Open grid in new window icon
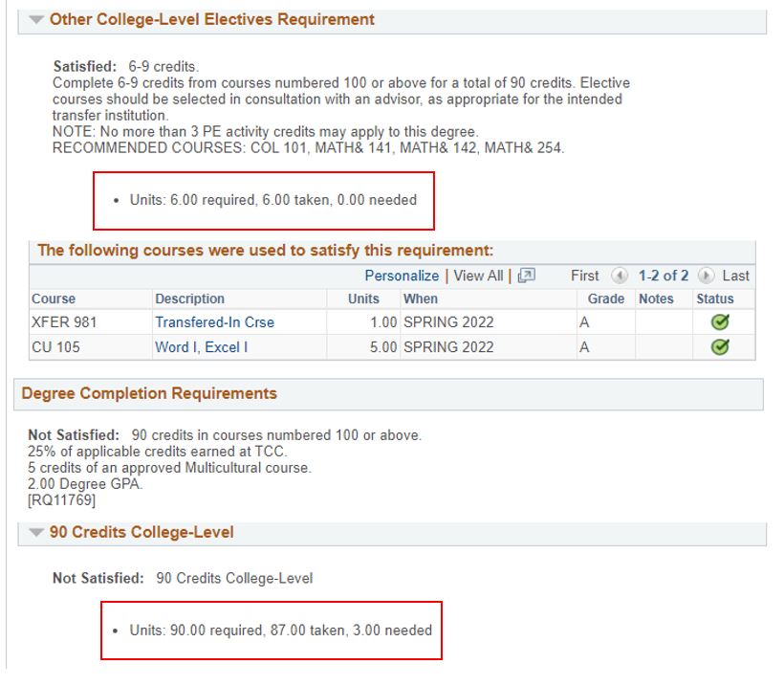This screenshot has height=686, width=784. tap(527, 276)
